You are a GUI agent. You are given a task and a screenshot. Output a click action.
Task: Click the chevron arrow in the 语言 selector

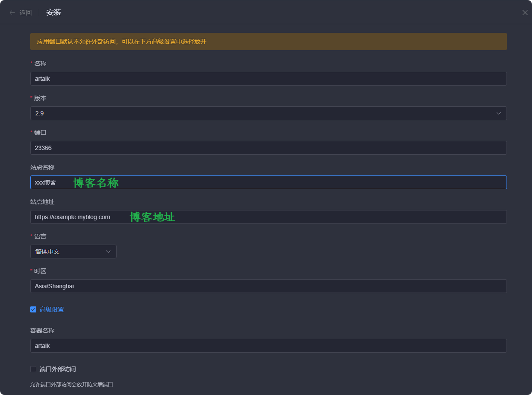pyautogui.click(x=108, y=252)
